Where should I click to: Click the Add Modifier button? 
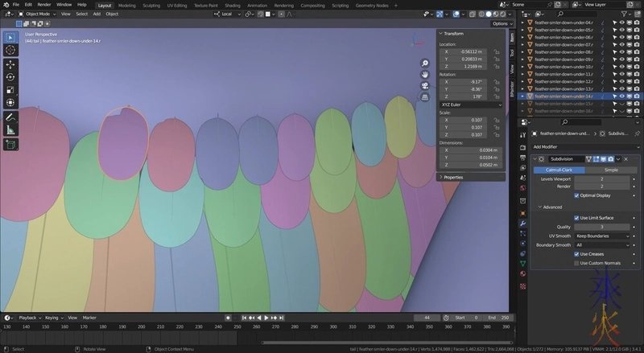(x=547, y=147)
